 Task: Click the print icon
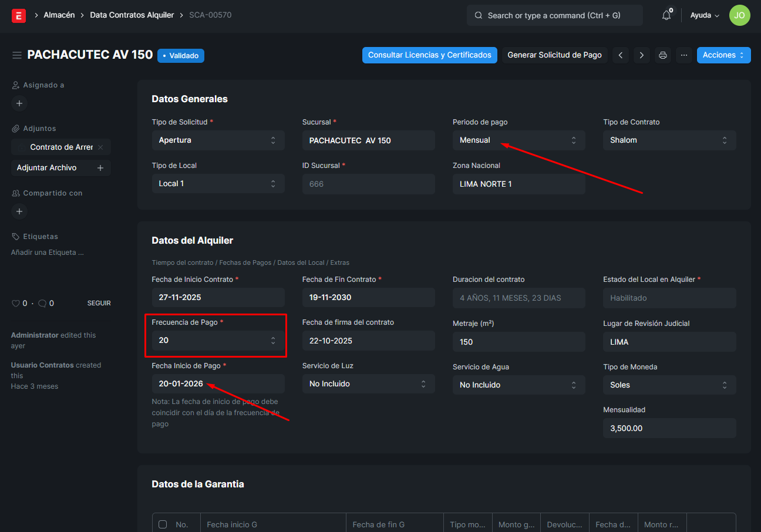[x=663, y=55]
